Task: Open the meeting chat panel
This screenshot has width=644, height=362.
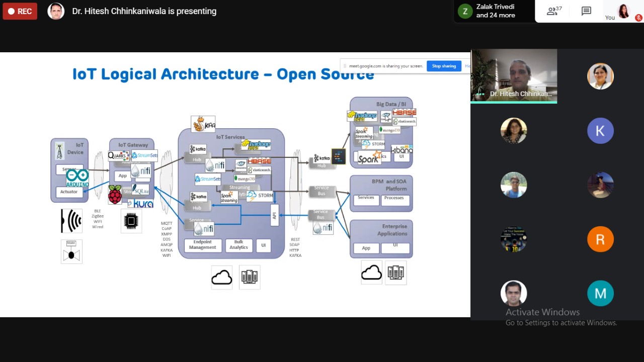Action: (x=586, y=11)
